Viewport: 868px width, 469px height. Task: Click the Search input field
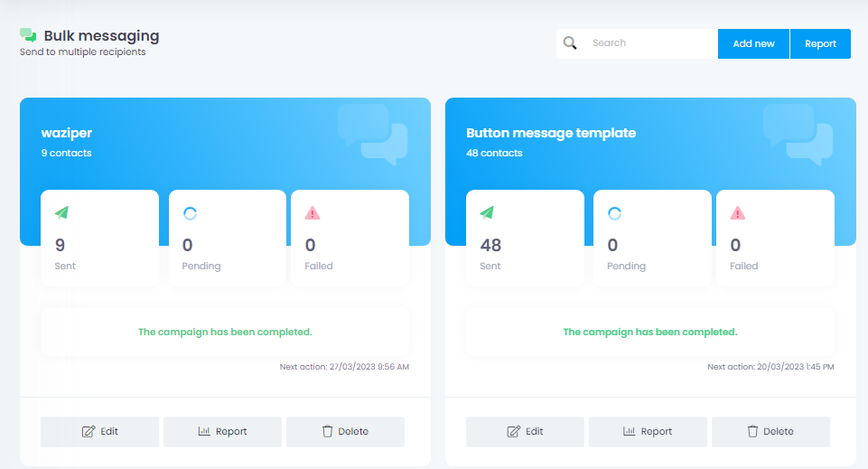point(650,43)
